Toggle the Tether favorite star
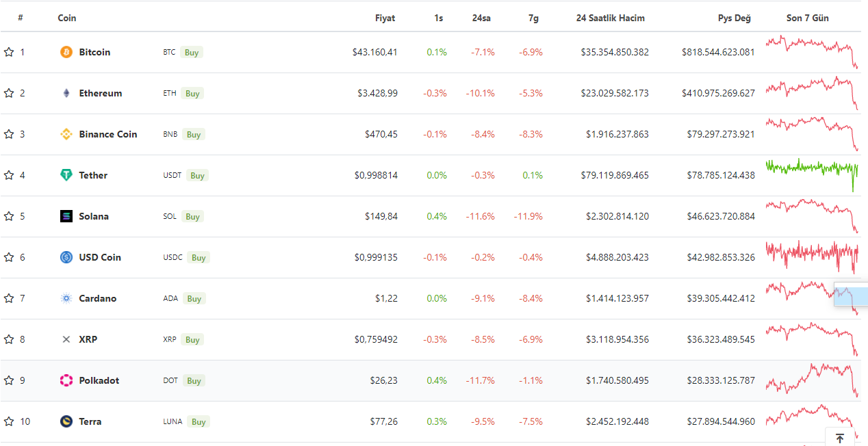Screen dimensions: 868x446 [9, 175]
